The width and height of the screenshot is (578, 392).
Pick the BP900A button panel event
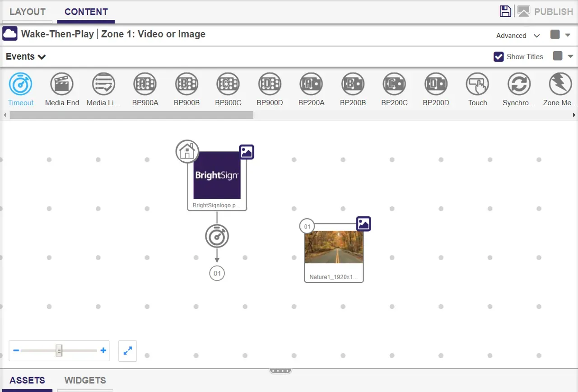pyautogui.click(x=145, y=84)
